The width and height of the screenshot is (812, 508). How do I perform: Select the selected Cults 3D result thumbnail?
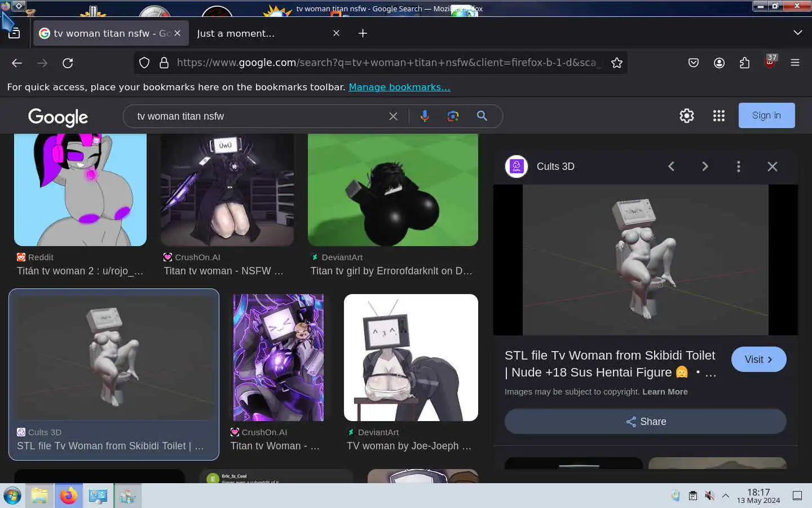click(x=114, y=357)
